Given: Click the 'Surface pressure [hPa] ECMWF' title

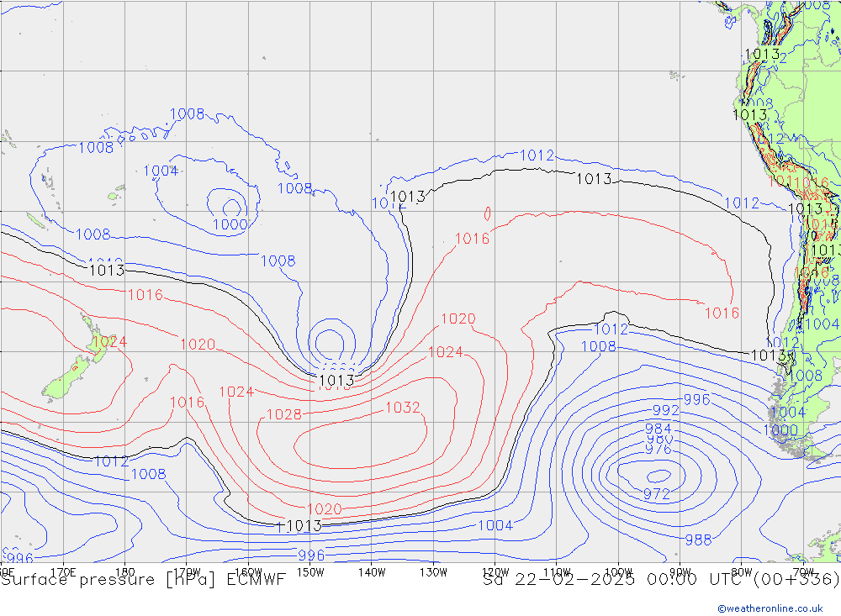Looking at the screenshot, I should [143, 580].
